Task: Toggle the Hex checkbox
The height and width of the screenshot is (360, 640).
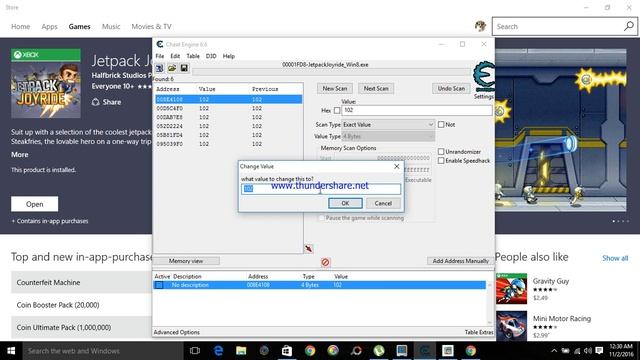Action: pyautogui.click(x=337, y=110)
